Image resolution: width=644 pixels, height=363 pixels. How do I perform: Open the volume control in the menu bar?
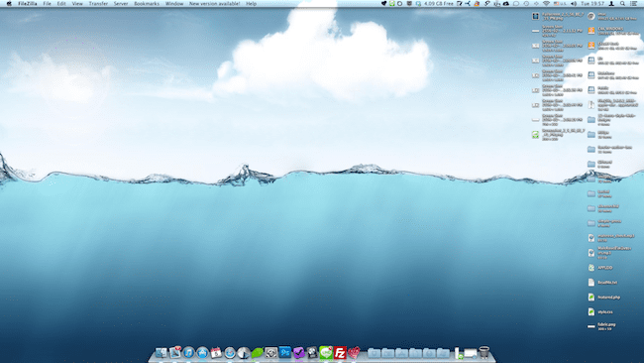pyautogui.click(x=574, y=4)
